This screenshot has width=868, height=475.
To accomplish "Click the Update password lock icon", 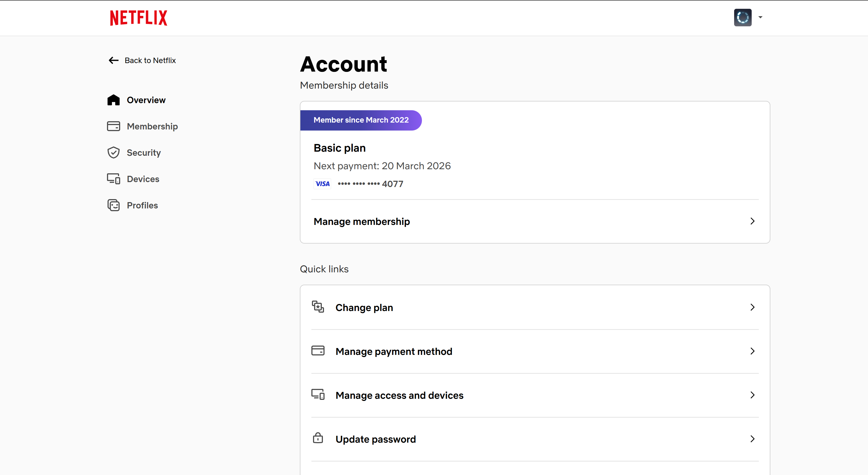I will (x=318, y=438).
